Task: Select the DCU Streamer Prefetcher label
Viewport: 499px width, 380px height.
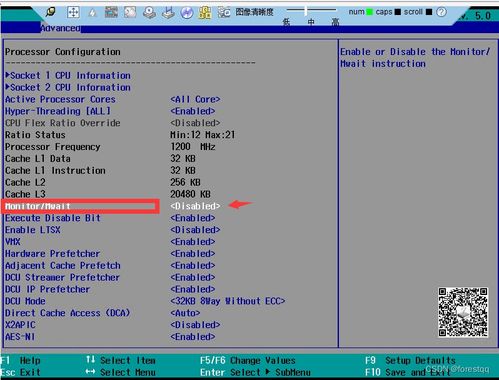Action: click(x=62, y=278)
